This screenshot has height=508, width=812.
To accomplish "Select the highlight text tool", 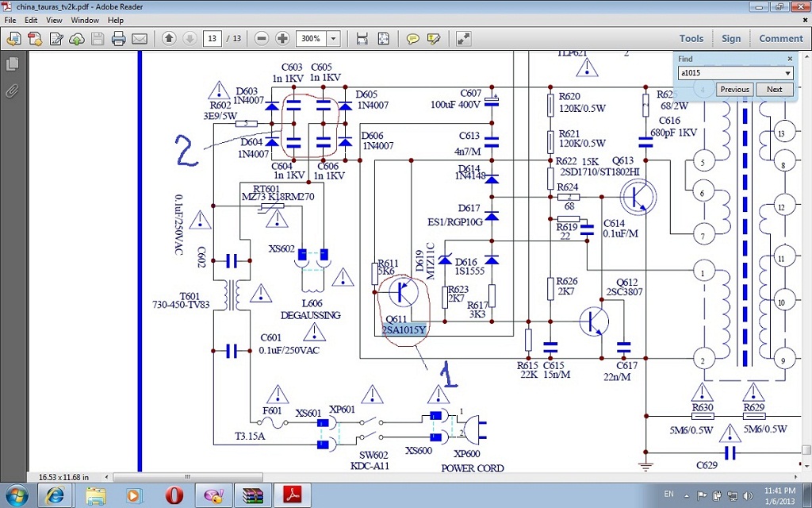I will click(434, 38).
